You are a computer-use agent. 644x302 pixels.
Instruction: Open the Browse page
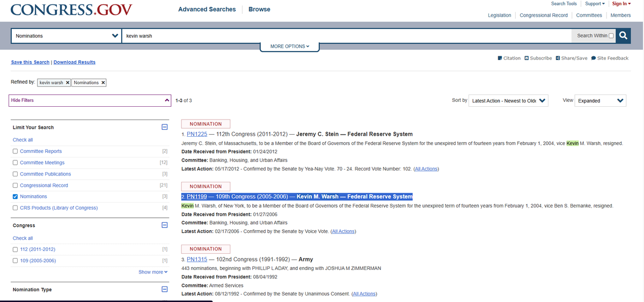tap(259, 9)
